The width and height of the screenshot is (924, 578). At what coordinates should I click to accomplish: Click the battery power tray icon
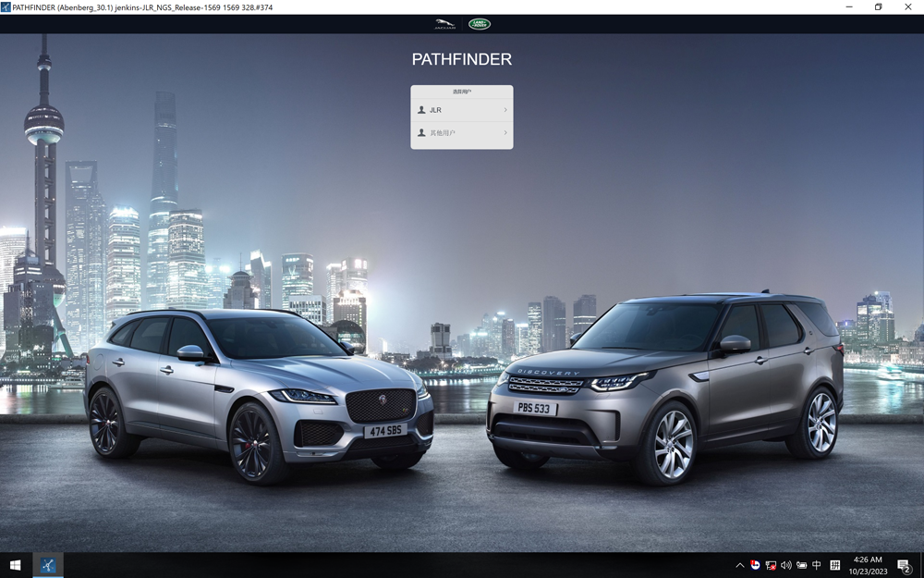[x=801, y=565]
